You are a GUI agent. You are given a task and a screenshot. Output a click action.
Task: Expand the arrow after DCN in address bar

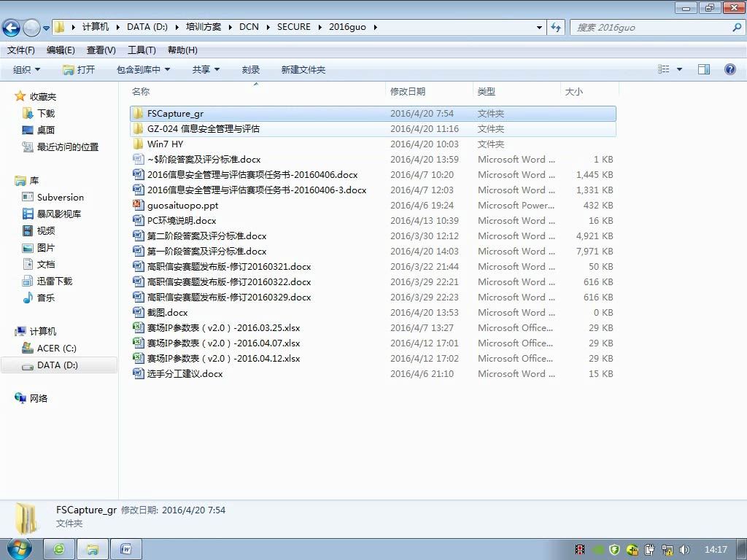click(x=268, y=27)
